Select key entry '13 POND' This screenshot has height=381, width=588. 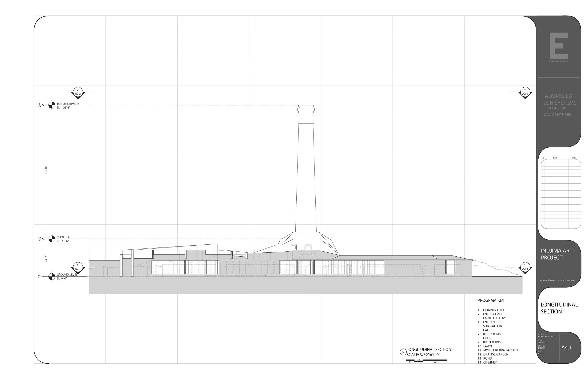[x=485, y=358]
